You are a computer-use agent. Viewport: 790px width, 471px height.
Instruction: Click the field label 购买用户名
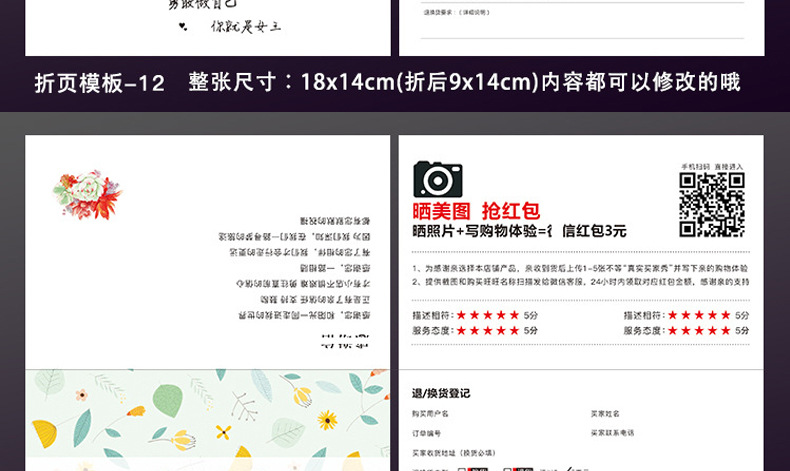point(430,414)
